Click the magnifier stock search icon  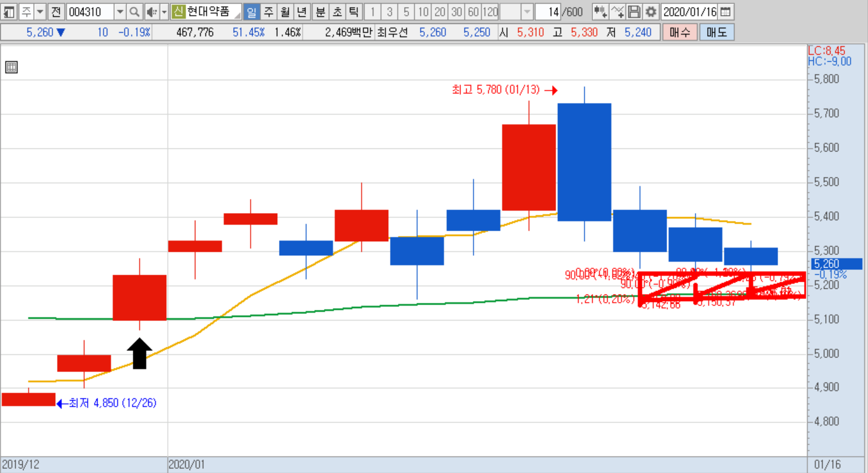click(134, 11)
